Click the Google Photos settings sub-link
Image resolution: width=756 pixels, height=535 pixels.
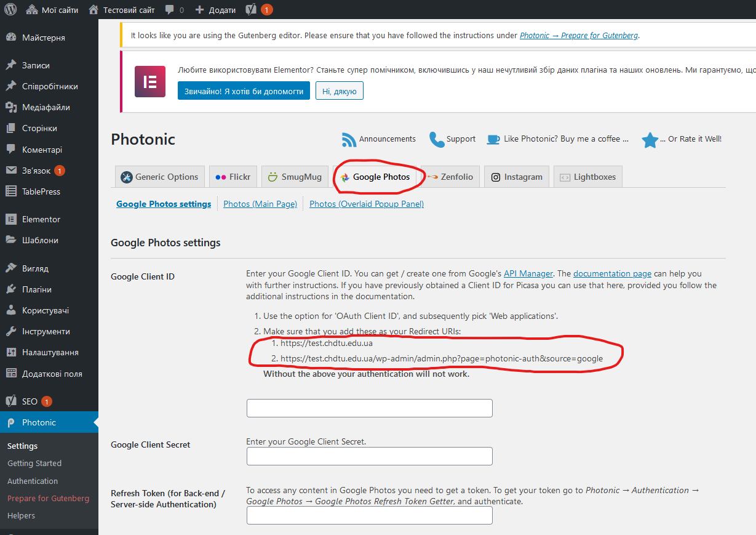pos(164,204)
